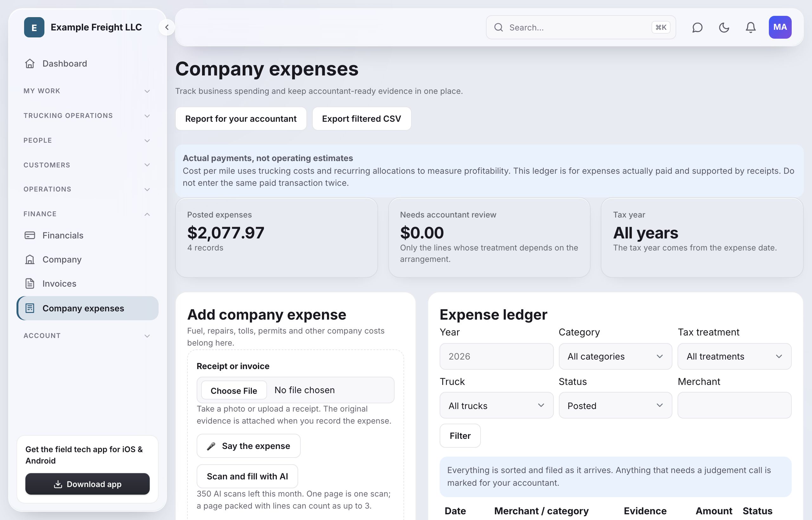Click the Filter button
The height and width of the screenshot is (520, 812).
click(460, 436)
